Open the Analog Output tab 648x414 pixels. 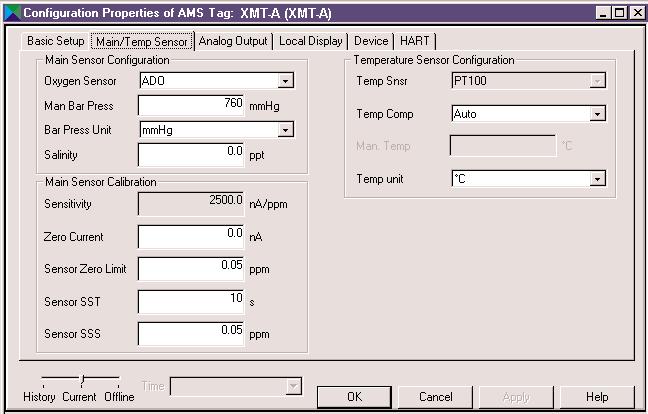click(233, 41)
